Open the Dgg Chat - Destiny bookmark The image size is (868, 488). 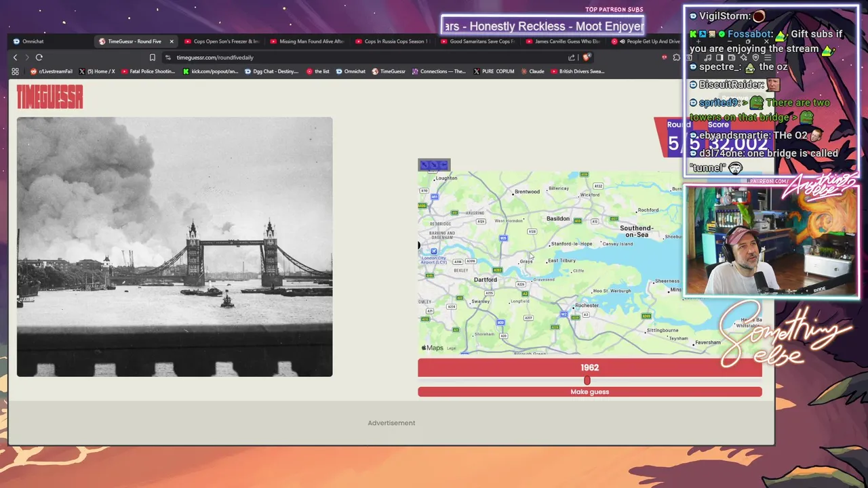271,71
